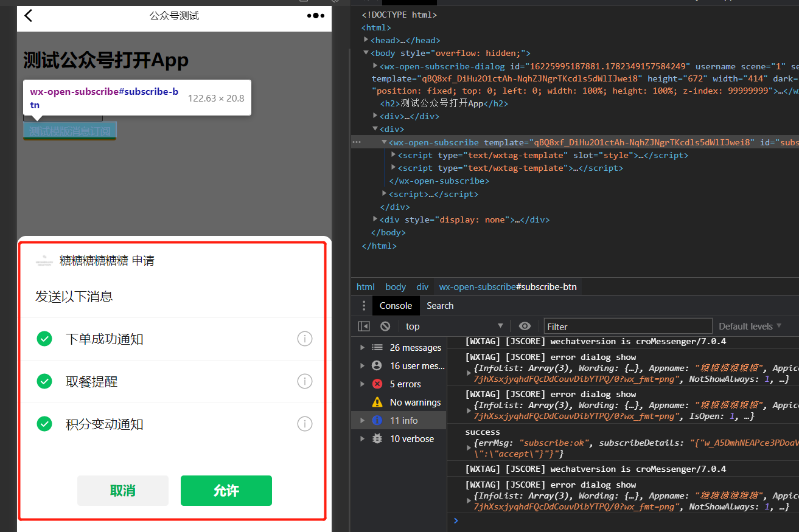
Task: Focus the console Filter field
Action: pyautogui.click(x=627, y=326)
